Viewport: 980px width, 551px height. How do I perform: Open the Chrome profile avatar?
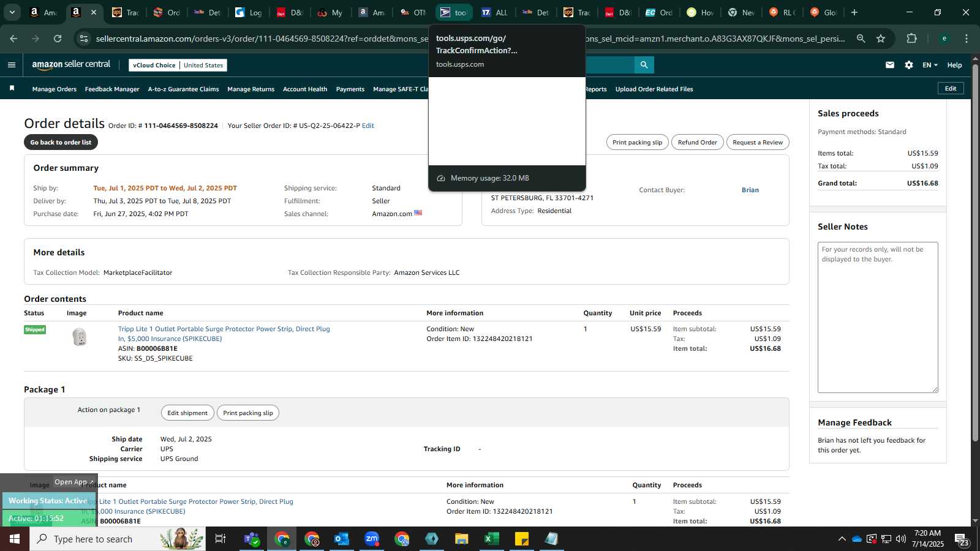point(944,39)
